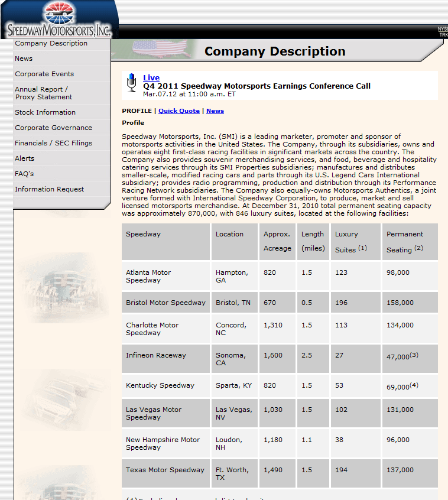This screenshot has width=448, height=500.
Task: Select Alerts in the sidebar
Action: (x=25, y=158)
